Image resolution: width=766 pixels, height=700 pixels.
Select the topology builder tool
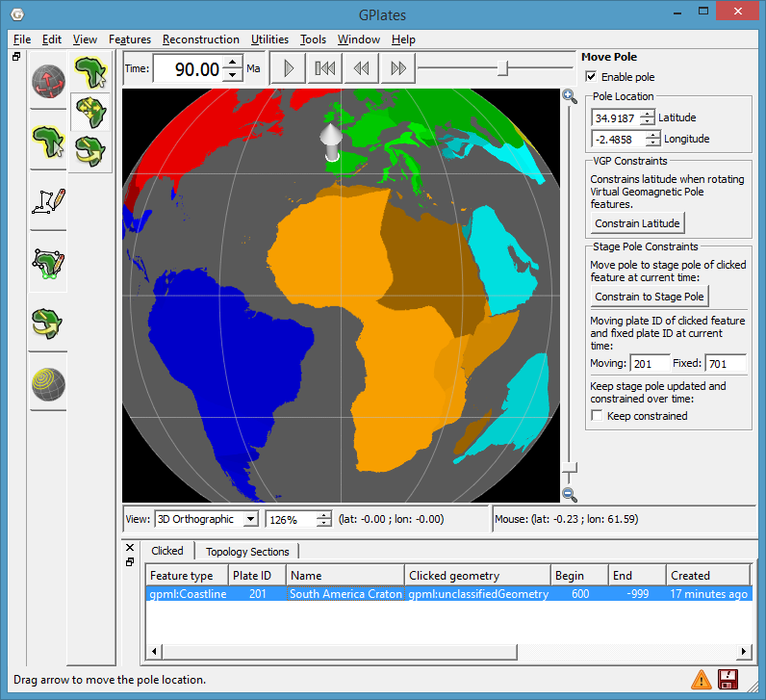[48, 263]
